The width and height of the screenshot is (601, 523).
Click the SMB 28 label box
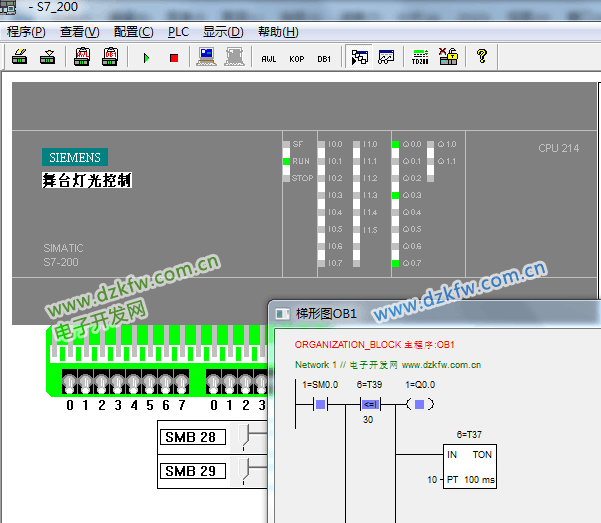coord(193,437)
